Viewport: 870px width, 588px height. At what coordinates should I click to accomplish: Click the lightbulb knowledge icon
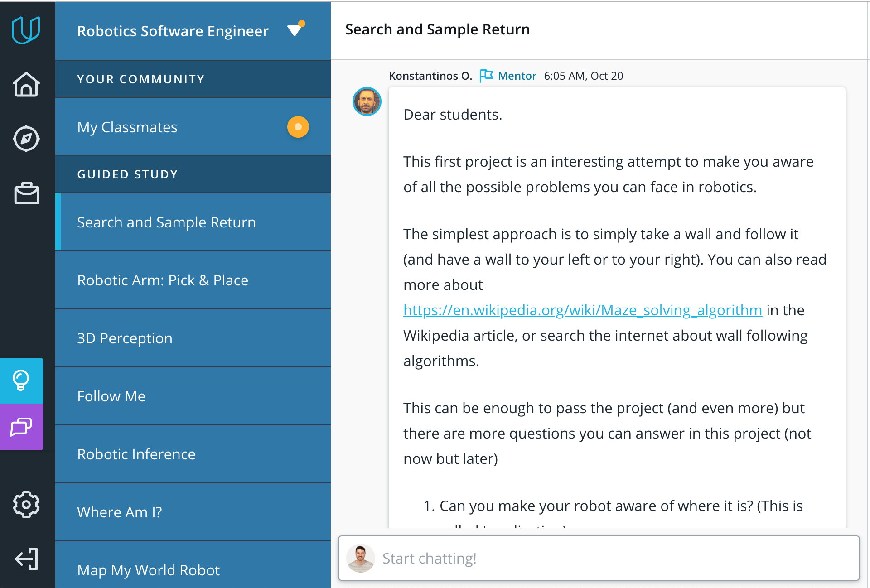21,381
